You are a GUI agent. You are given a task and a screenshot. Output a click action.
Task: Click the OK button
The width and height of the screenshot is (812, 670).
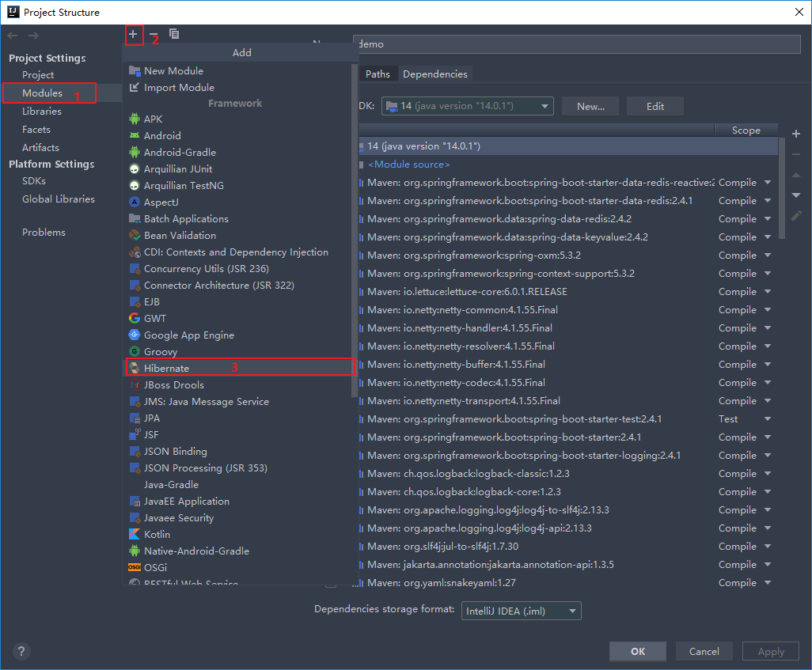637,651
